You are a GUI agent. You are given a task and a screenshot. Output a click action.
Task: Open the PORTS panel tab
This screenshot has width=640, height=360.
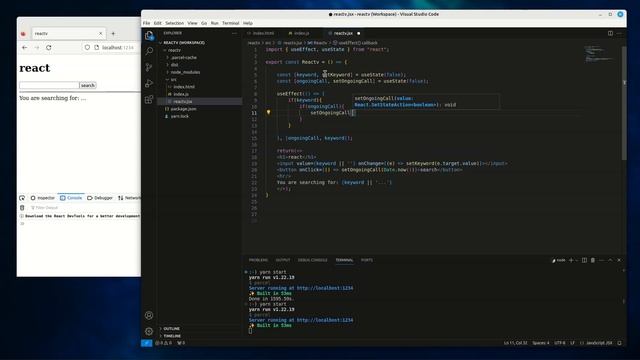click(367, 260)
